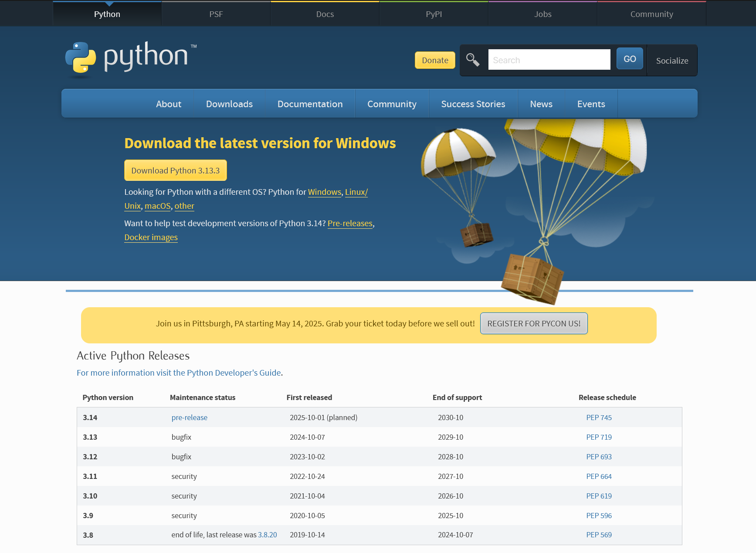Open the 3.8.20 last release link
756x553 pixels.
pyautogui.click(x=268, y=535)
